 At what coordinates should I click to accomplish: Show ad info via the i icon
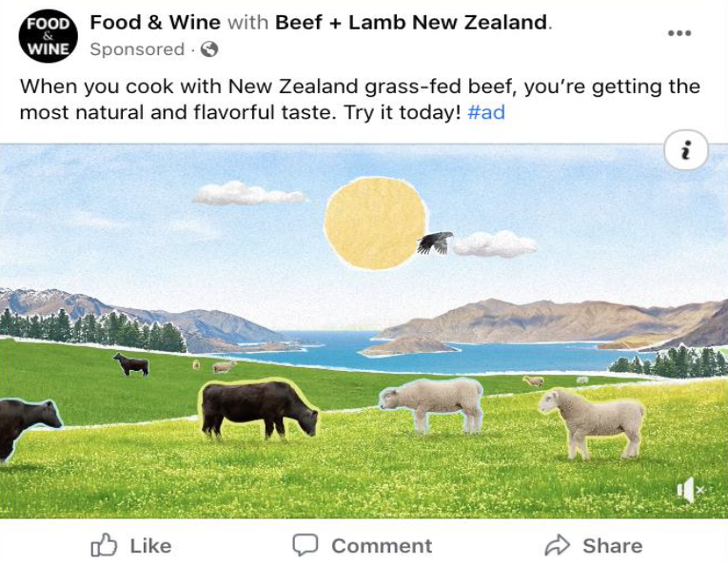[686, 150]
